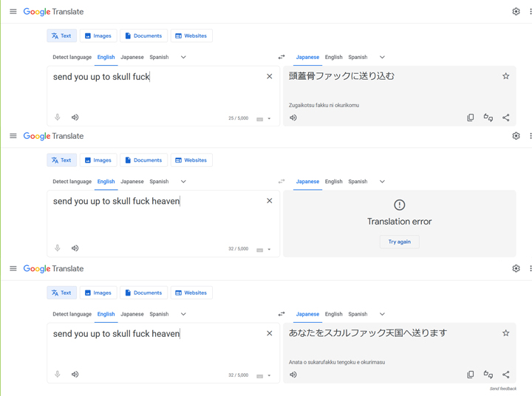Expand more source languages in top panel
This screenshot has width=532, height=396.
(183, 57)
